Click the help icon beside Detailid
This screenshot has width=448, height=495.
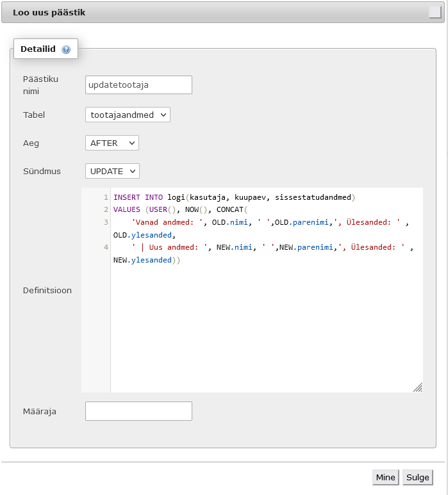[66, 49]
